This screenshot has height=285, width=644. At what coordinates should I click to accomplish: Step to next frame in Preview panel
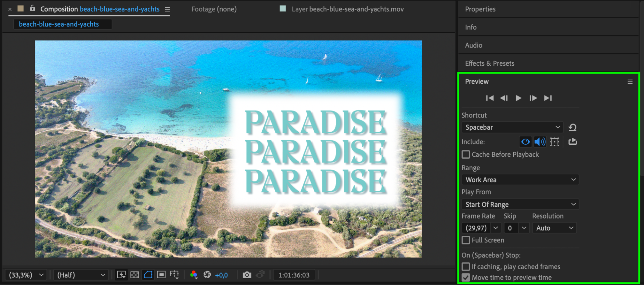[533, 98]
